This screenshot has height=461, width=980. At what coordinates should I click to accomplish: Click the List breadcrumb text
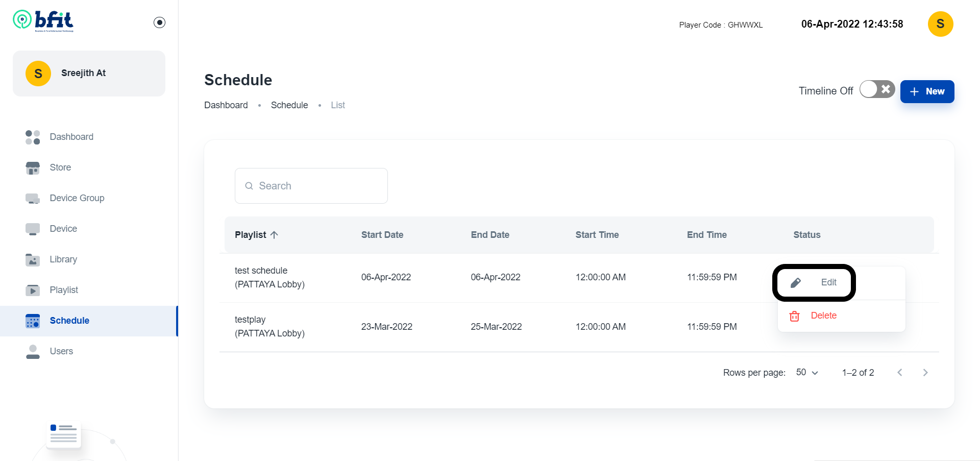pos(338,105)
